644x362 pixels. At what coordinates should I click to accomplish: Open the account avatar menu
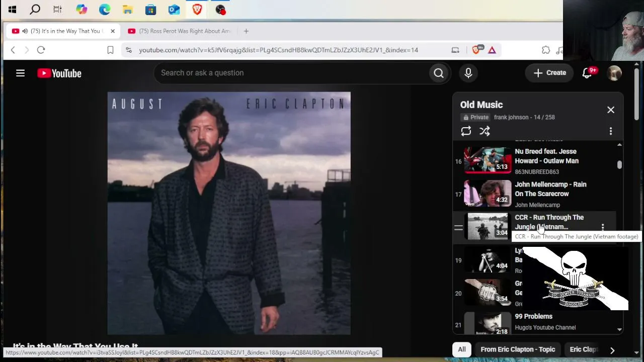click(614, 73)
